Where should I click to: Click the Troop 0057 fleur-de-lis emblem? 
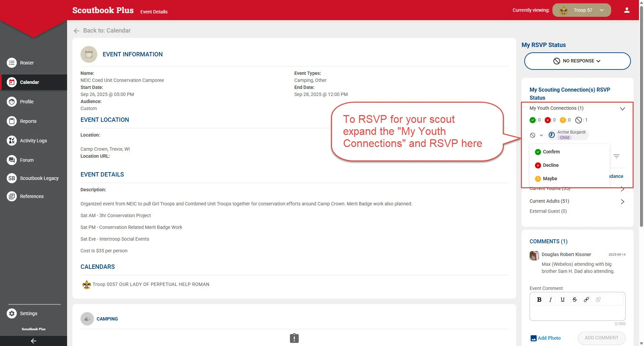click(87, 285)
